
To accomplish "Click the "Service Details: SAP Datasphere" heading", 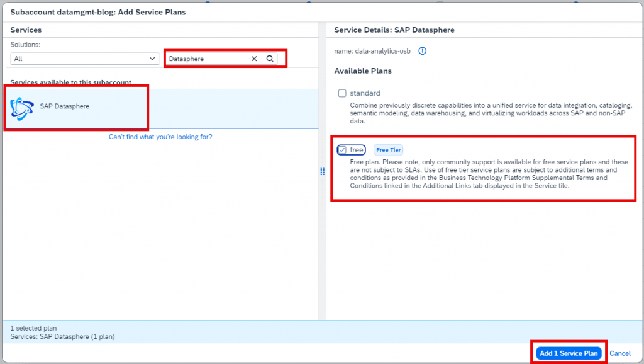I will pyautogui.click(x=394, y=30).
